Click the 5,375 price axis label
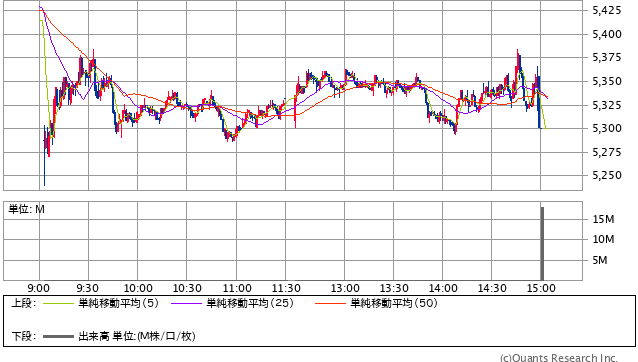 [x=607, y=58]
